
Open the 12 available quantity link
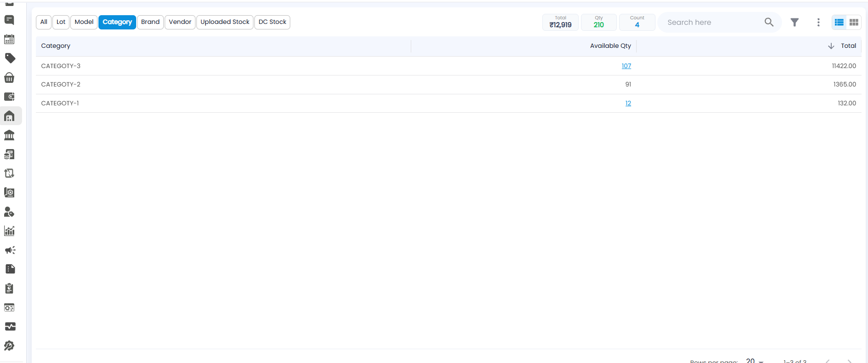628,103
